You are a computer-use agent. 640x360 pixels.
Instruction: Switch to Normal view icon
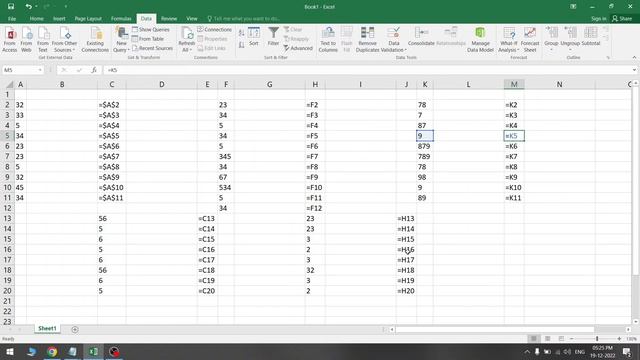pyautogui.click(x=533, y=339)
